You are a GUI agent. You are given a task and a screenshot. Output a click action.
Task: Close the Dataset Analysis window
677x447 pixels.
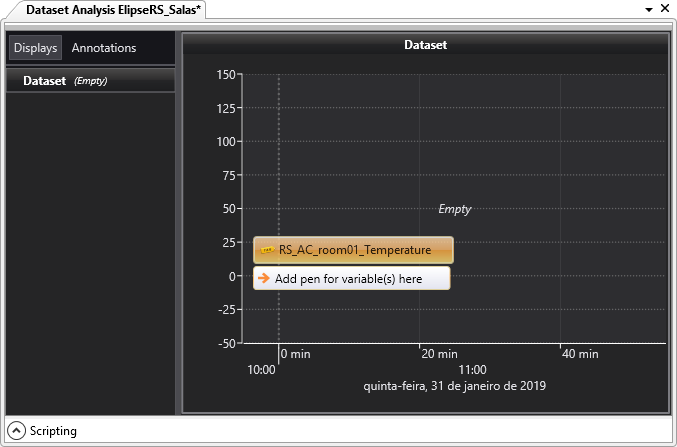[x=664, y=9]
